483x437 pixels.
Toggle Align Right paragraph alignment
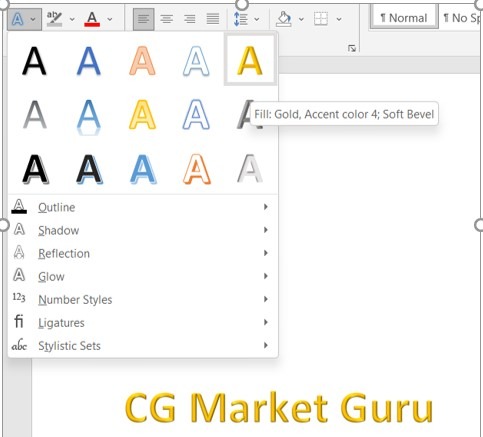tap(190, 19)
